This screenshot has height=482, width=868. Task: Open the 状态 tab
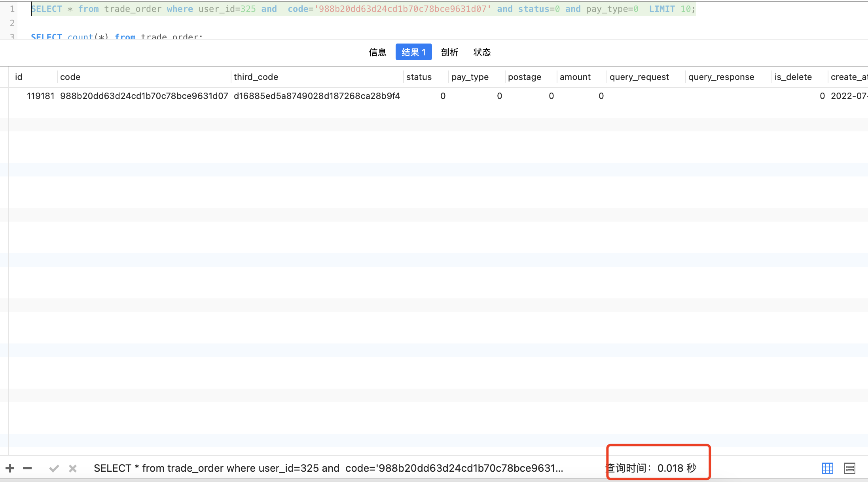[482, 52]
